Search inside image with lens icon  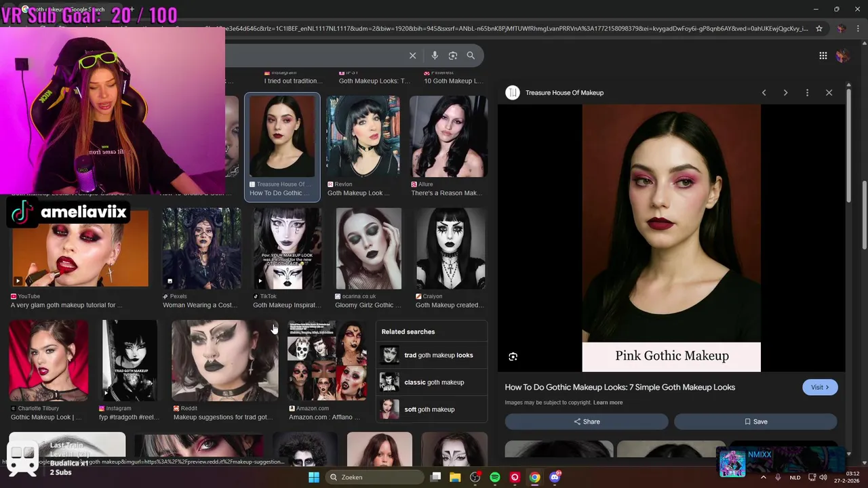click(x=513, y=357)
